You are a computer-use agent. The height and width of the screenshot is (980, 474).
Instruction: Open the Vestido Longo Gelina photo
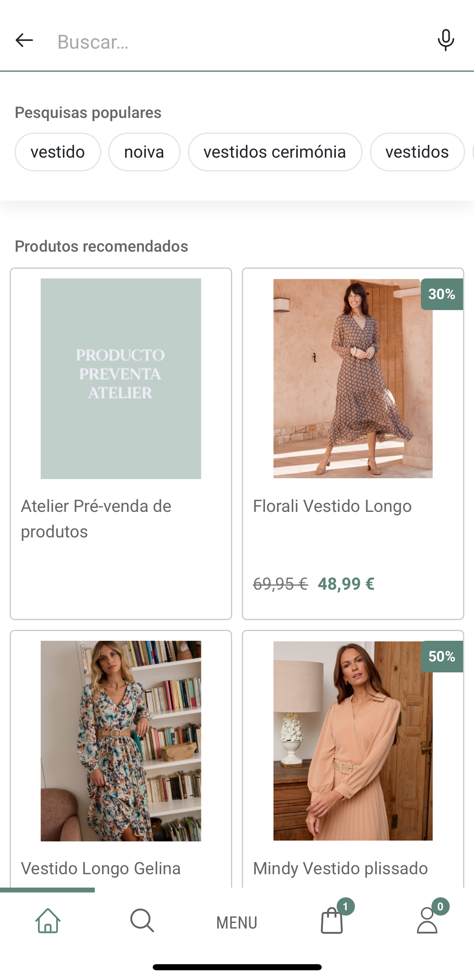pos(121,741)
